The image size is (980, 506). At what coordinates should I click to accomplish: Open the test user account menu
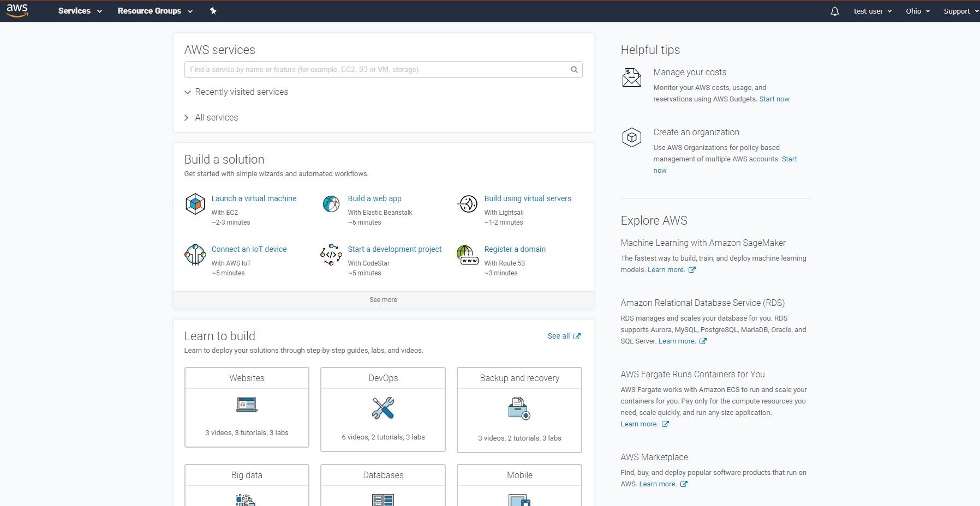click(x=873, y=11)
